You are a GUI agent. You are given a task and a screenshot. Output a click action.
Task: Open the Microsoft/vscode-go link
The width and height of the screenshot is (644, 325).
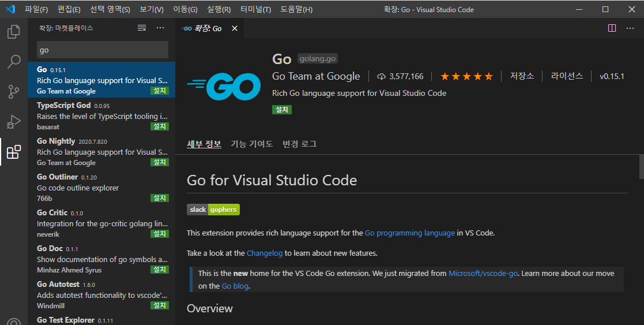[483, 274]
